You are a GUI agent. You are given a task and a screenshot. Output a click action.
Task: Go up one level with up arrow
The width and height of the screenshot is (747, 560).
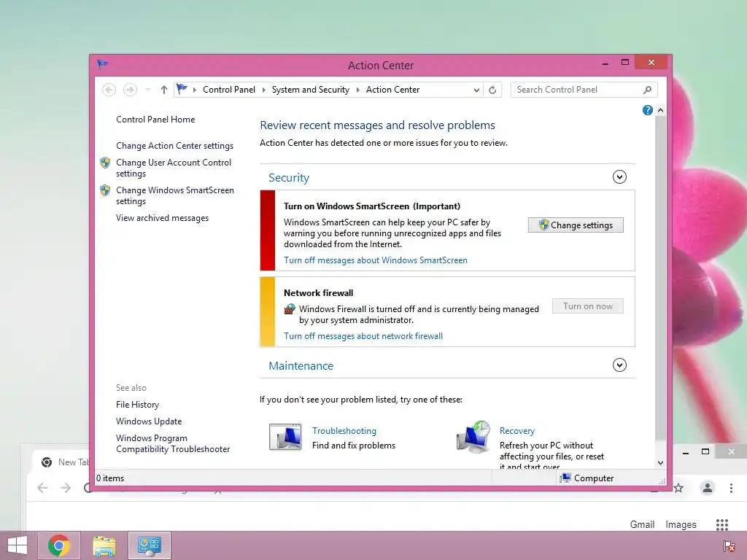164,90
